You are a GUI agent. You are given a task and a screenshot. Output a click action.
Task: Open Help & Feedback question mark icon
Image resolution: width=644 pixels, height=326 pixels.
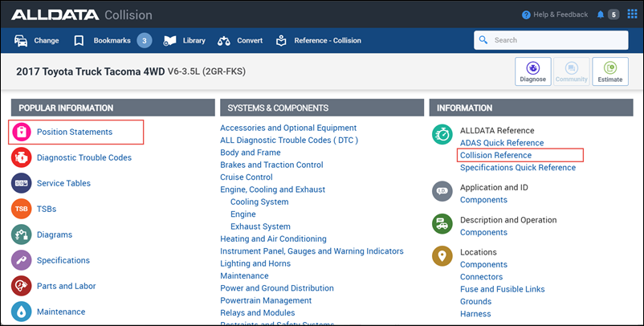point(526,14)
